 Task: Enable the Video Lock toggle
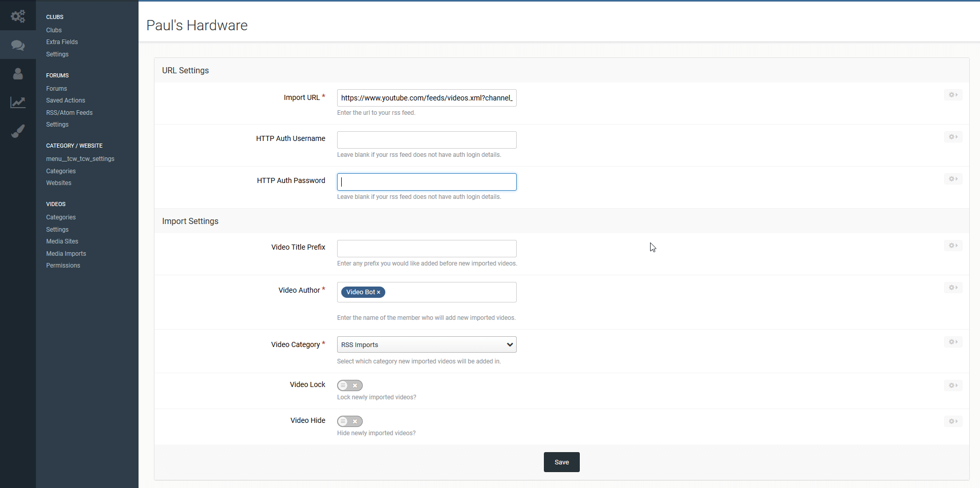(350, 385)
